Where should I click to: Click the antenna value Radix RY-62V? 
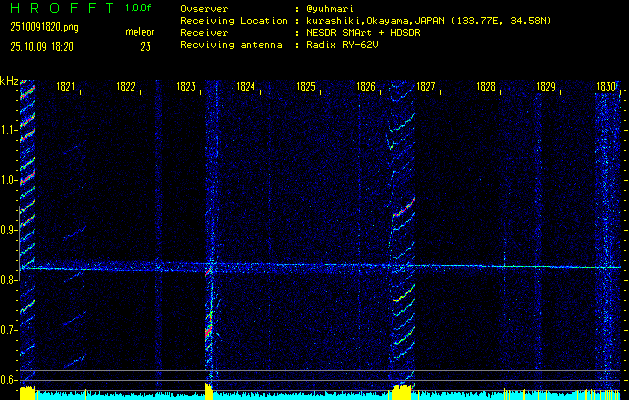click(x=342, y=45)
